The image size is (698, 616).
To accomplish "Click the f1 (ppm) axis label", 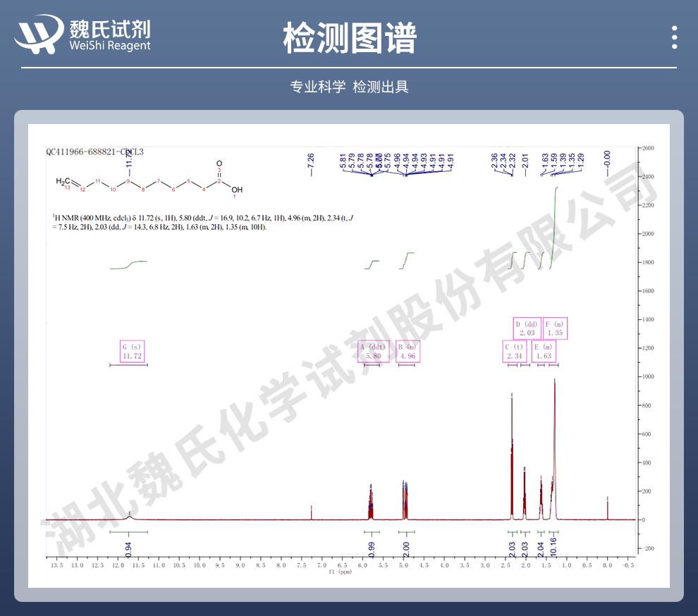I will coord(340,572).
